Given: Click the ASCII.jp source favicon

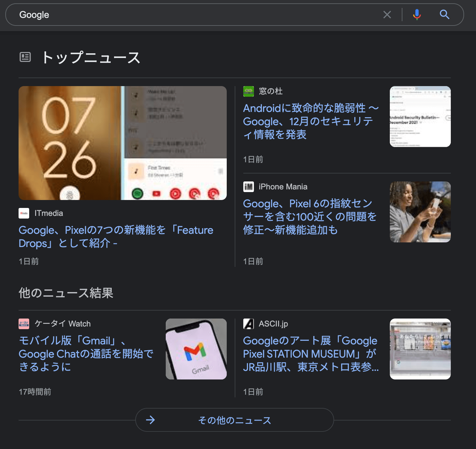Looking at the screenshot, I should point(249,324).
